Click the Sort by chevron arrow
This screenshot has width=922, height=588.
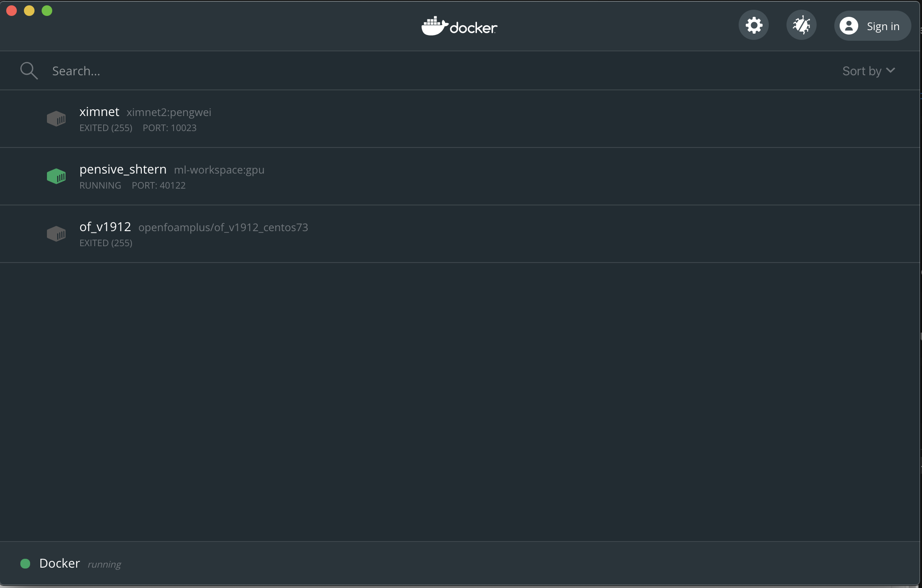tap(891, 70)
